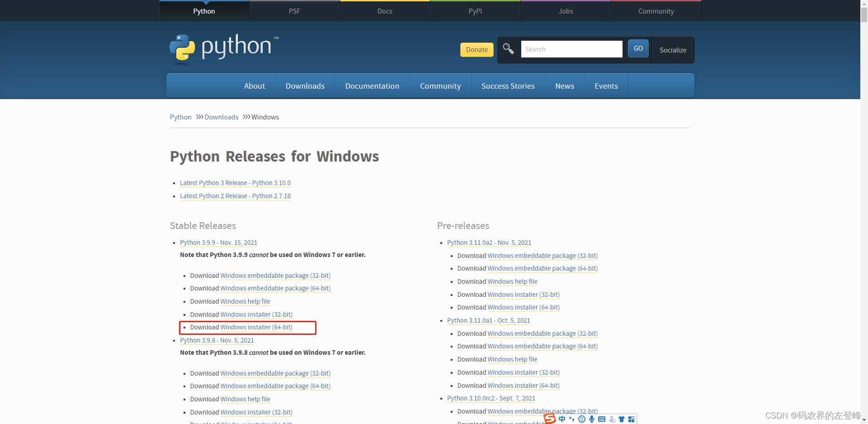This screenshot has width=868, height=424.
Task: Download Python 3.11.0a2 Windows installer (32-bit)
Action: point(524,295)
